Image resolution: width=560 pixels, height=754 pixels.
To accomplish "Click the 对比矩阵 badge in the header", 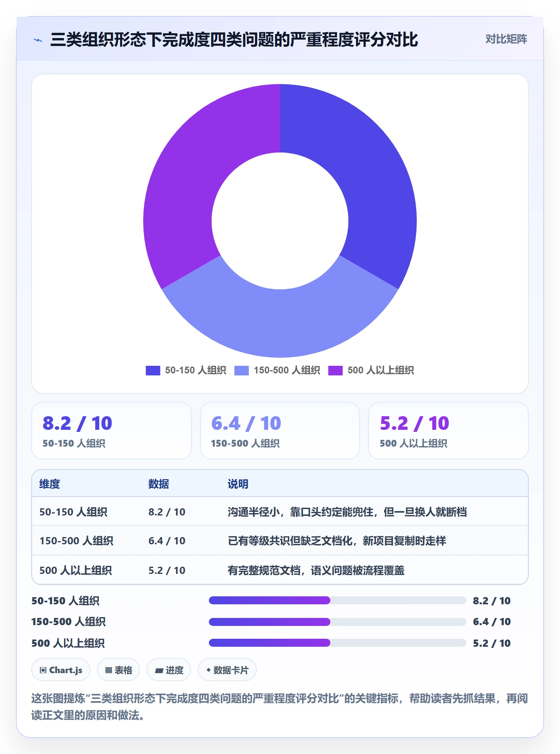I will click(506, 39).
